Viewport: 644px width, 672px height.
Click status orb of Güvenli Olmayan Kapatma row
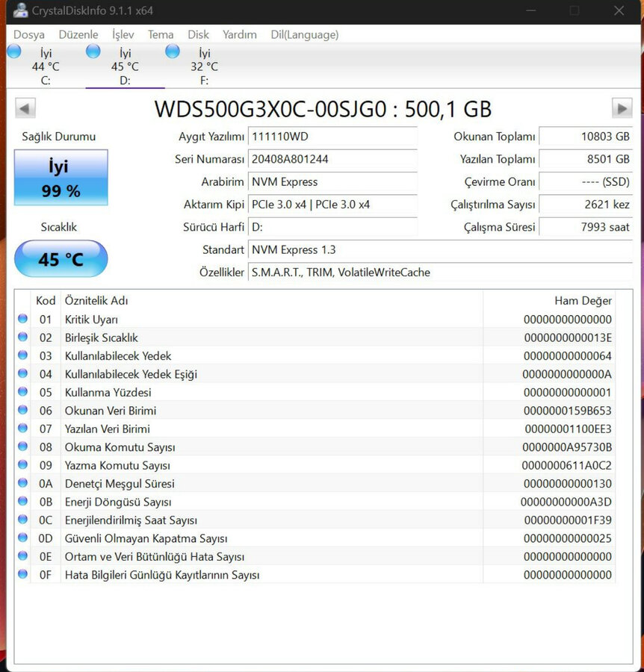pos(22,538)
